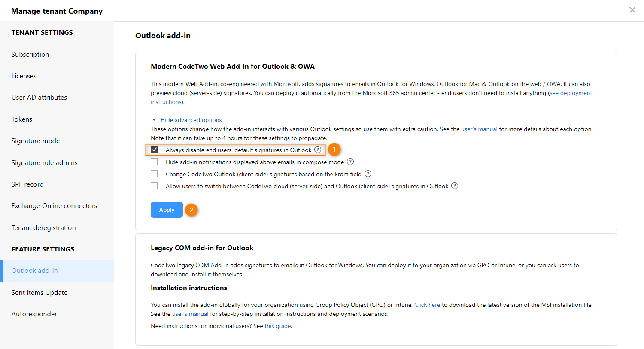The image size is (644, 349).
Task: Open help for disable default signatures option
Action: coord(317,150)
